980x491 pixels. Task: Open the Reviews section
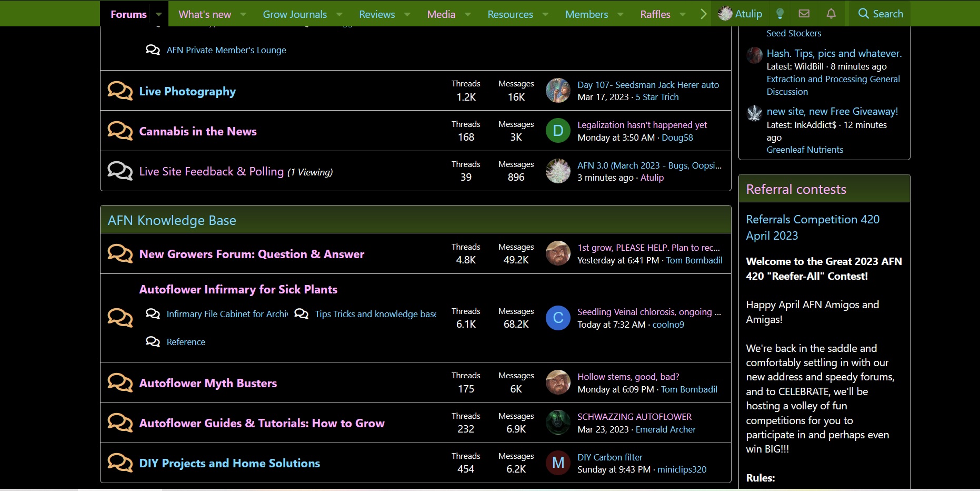[x=377, y=14]
